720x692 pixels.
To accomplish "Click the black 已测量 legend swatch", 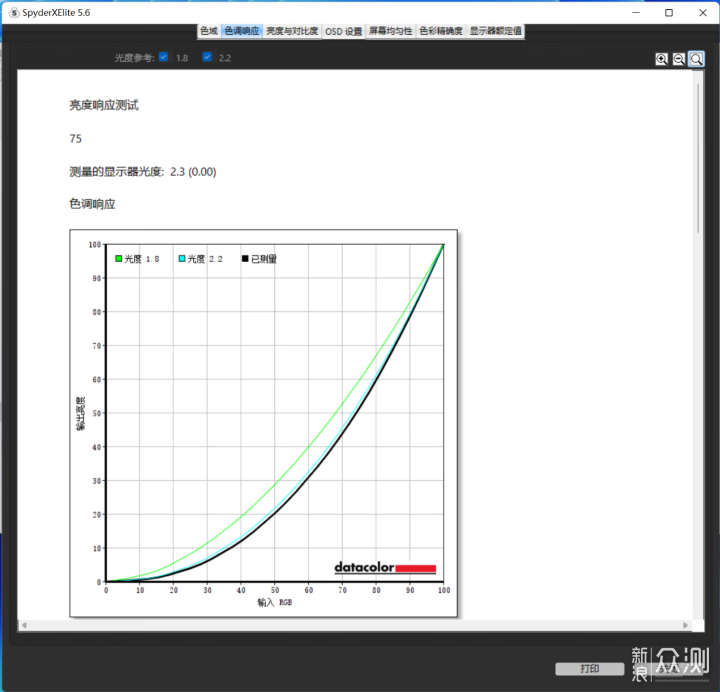I will coord(245,259).
